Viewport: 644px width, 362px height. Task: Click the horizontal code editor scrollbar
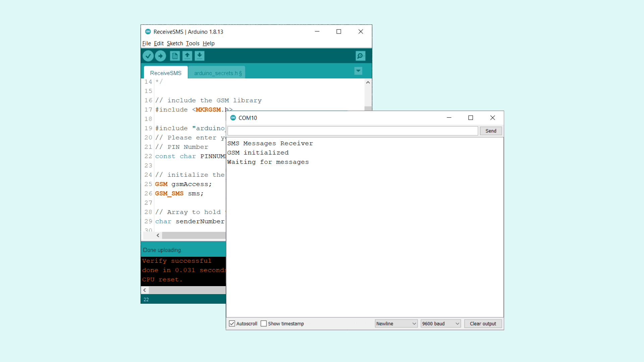194,235
